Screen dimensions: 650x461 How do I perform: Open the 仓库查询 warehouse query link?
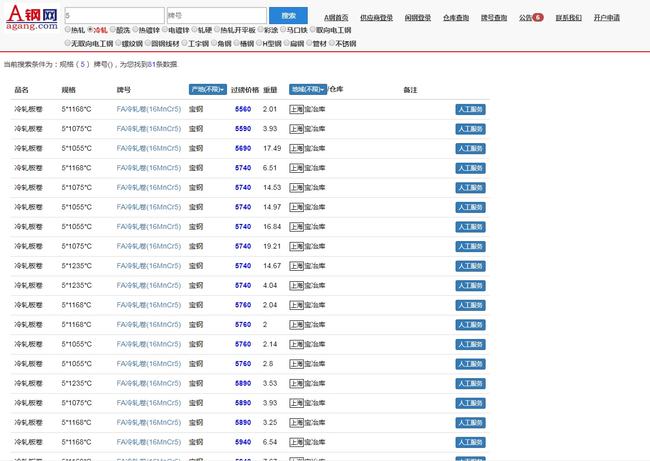tap(456, 18)
